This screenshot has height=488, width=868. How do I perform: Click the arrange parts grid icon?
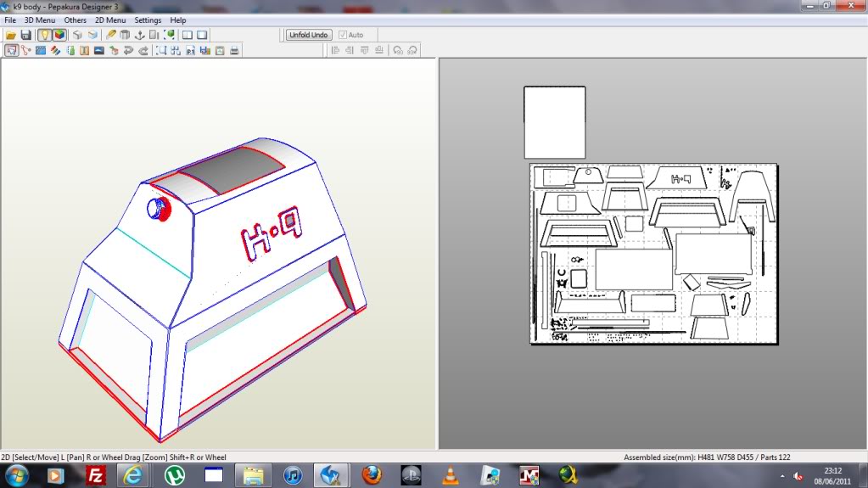pyautogui.click(x=176, y=50)
